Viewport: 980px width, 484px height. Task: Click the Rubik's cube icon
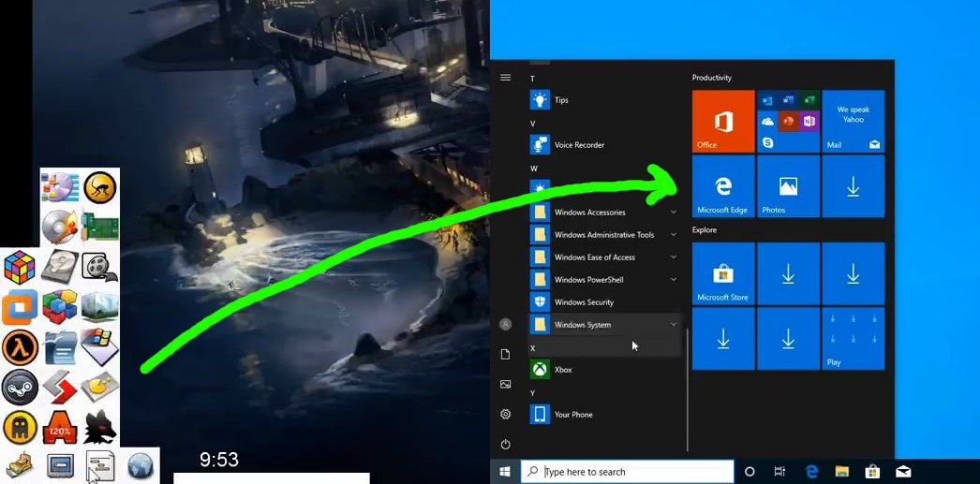(x=20, y=268)
